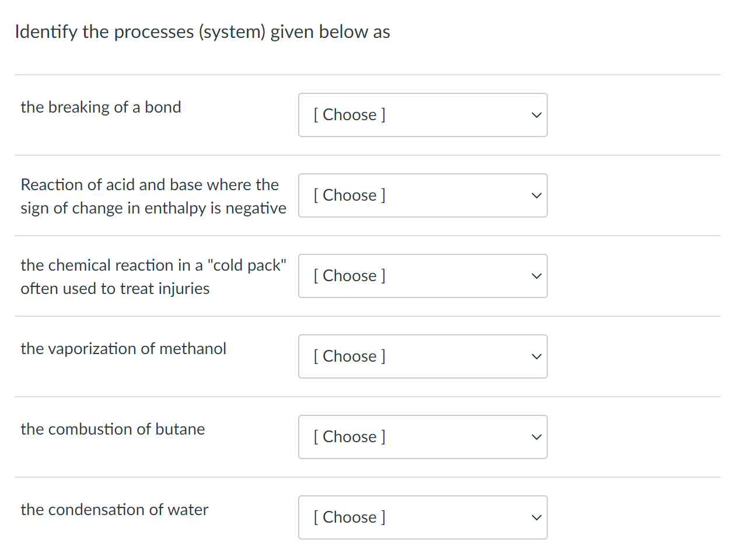Click the vaporization of methanol label

tap(123, 349)
